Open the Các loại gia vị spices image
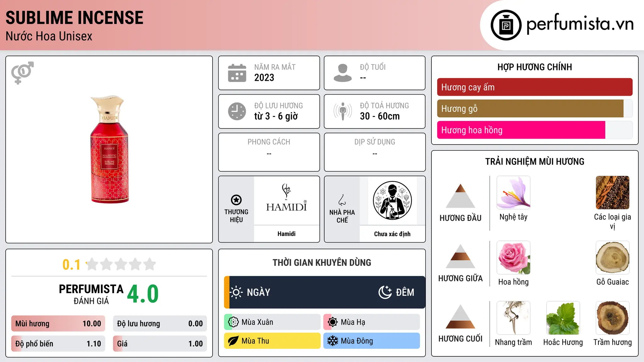The height and width of the screenshot is (362, 644). [x=613, y=193]
